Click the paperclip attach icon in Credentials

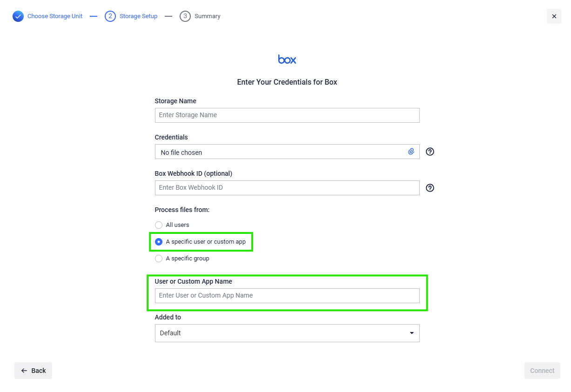pos(411,152)
